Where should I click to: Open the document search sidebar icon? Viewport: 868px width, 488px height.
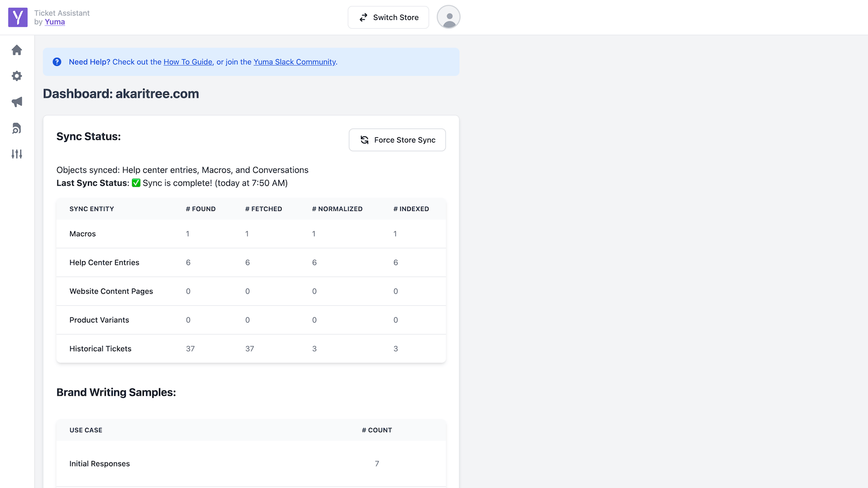[17, 128]
